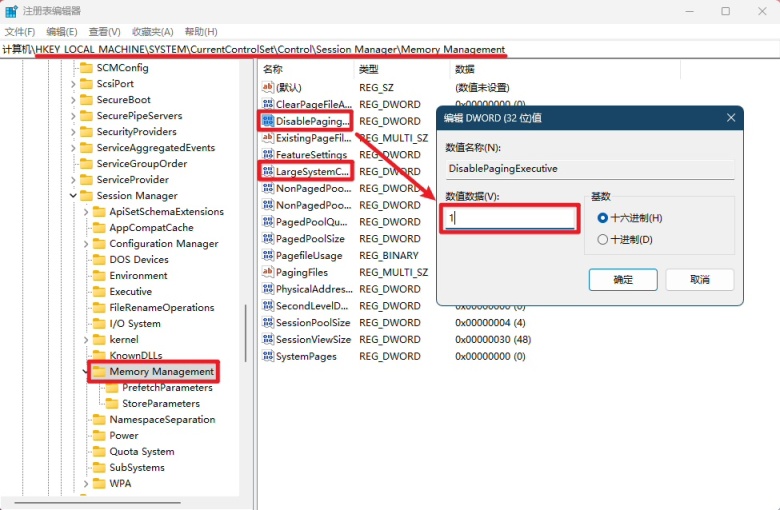
Task: Select the PagefileUsage binary value icon
Action: [268, 255]
